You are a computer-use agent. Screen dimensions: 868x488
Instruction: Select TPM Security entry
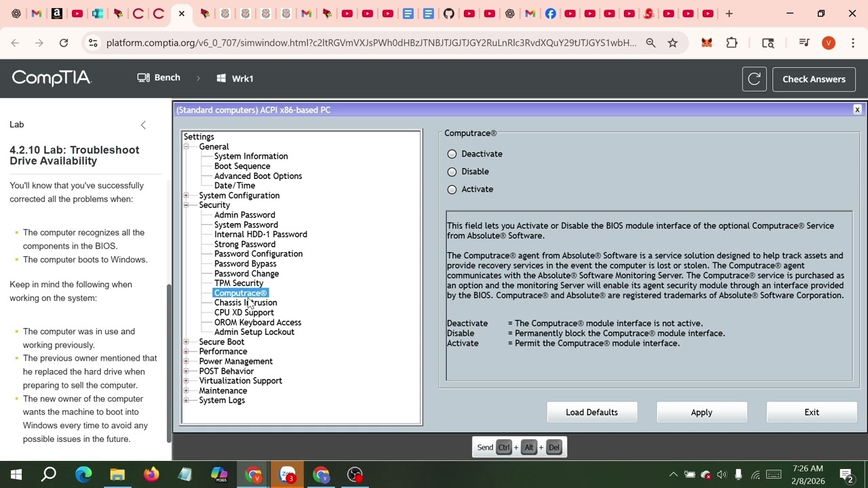239,283
